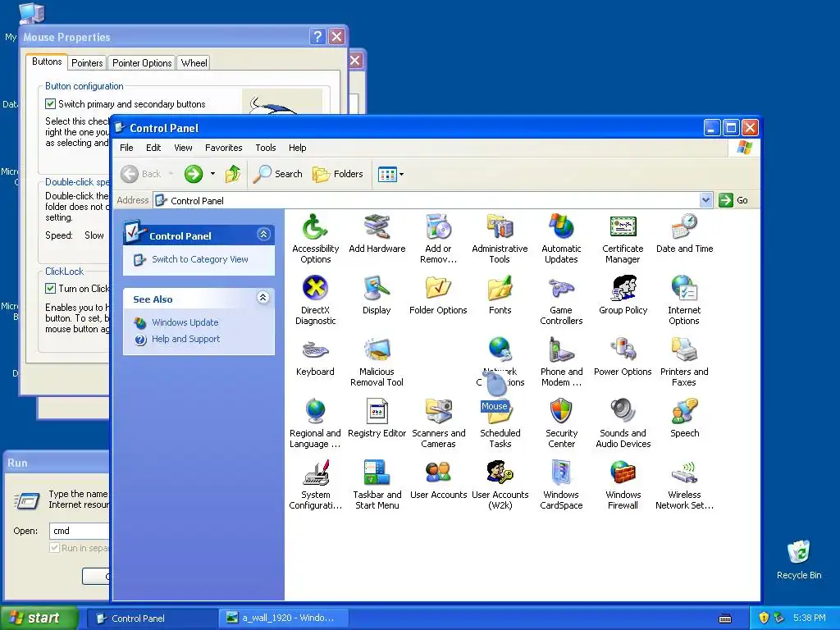Click the Run dialog Open text field
Image resolution: width=840 pixels, height=630 pixels.
(x=80, y=531)
